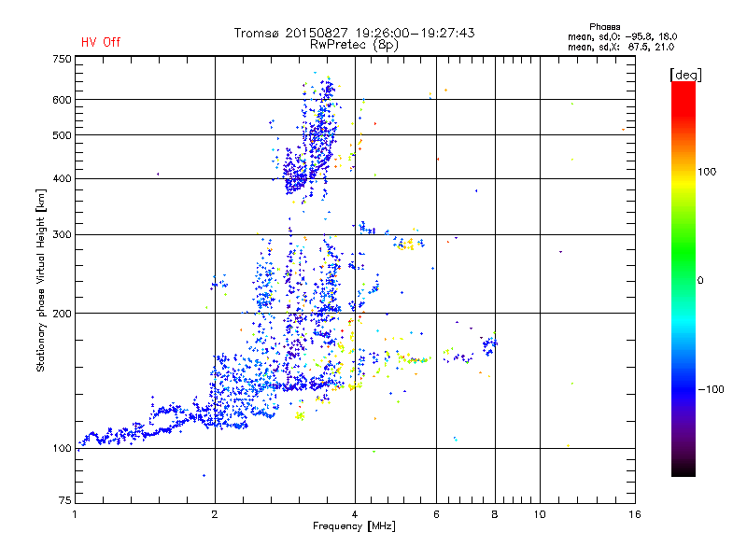Image resolution: width=747 pixels, height=560 pixels.
Task: Click the y-axis label "100" on the left
Action: [x=62, y=448]
